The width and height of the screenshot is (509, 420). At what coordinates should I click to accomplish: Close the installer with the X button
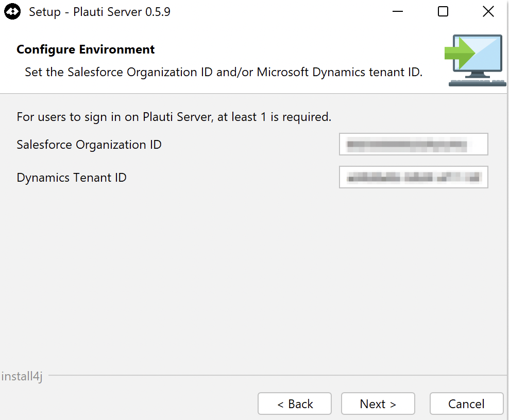pyautogui.click(x=488, y=12)
